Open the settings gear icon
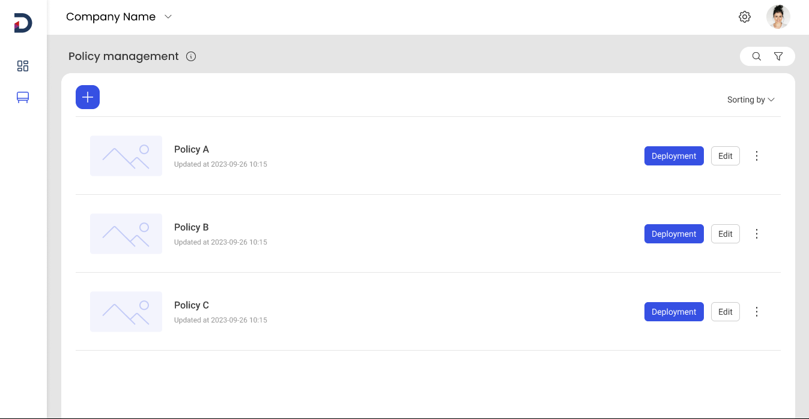Image resolution: width=809 pixels, height=419 pixels. coord(744,17)
